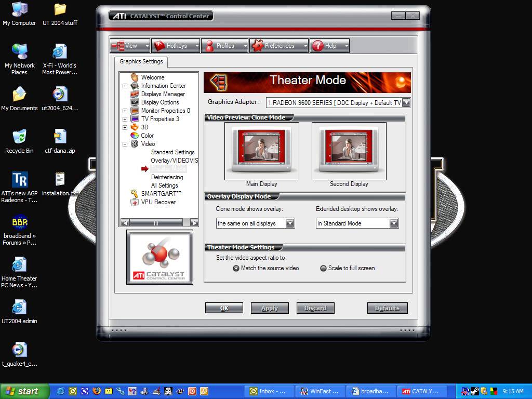The width and height of the screenshot is (532, 399).
Task: Click the Display Options icon
Action: [135, 102]
